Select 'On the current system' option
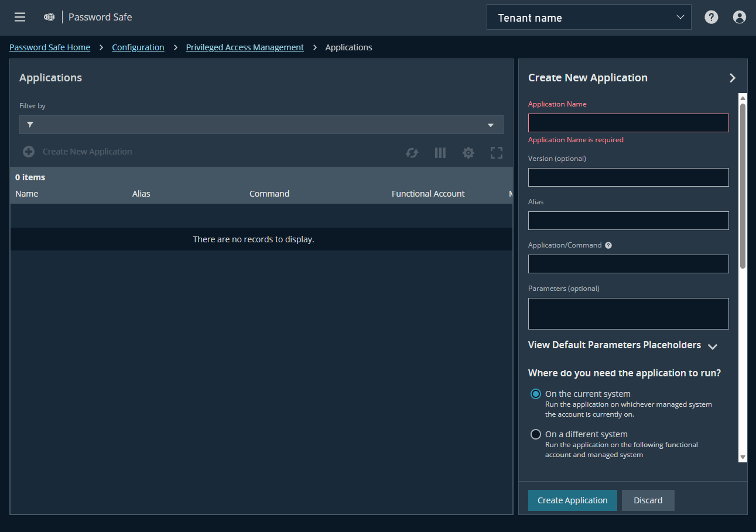This screenshot has width=756, height=532. [535, 394]
